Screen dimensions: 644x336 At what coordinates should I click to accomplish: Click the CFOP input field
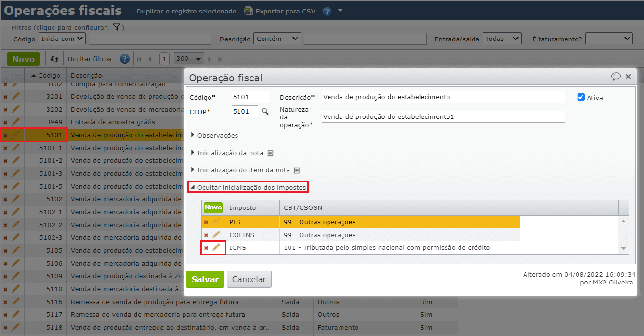tap(245, 111)
